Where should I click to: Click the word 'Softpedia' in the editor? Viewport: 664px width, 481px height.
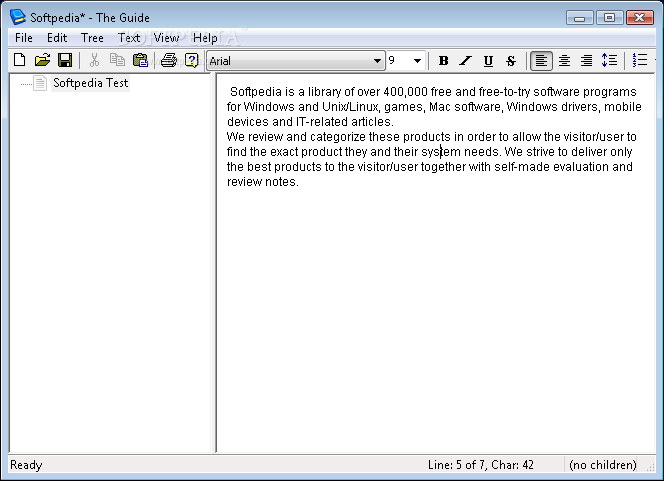(x=256, y=92)
